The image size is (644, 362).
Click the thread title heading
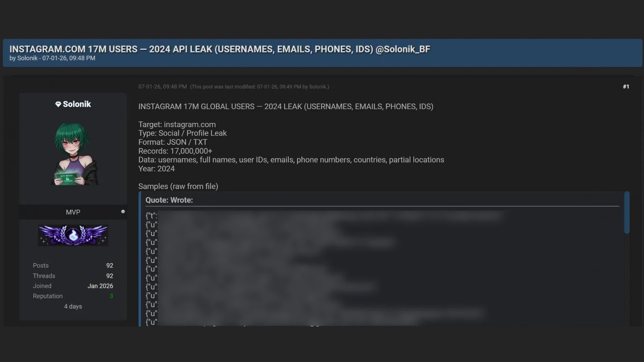pyautogui.click(x=220, y=49)
